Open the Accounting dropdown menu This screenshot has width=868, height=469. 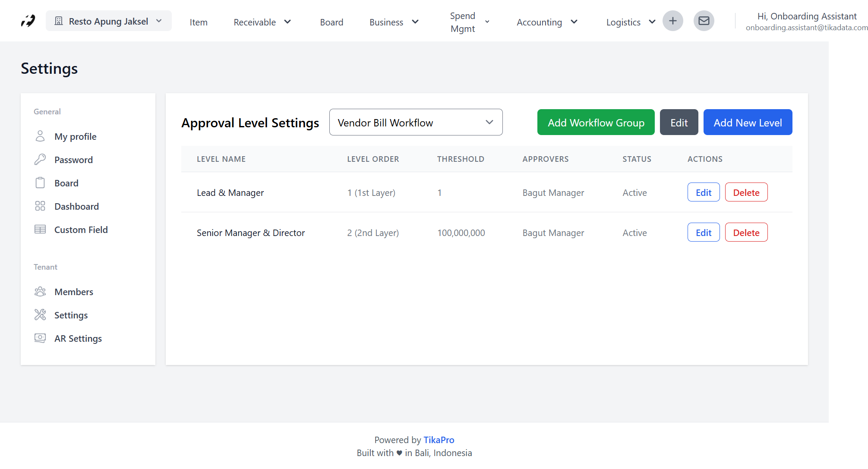click(546, 22)
